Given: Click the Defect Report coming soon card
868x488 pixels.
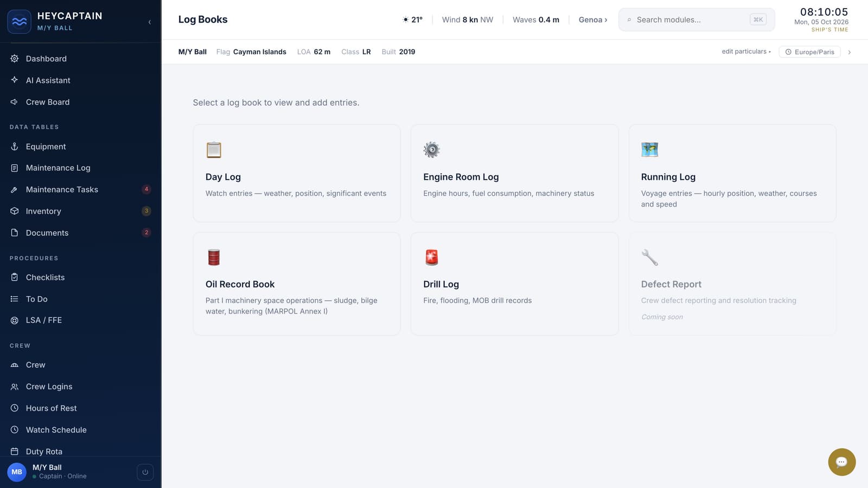Looking at the screenshot, I should 732,284.
